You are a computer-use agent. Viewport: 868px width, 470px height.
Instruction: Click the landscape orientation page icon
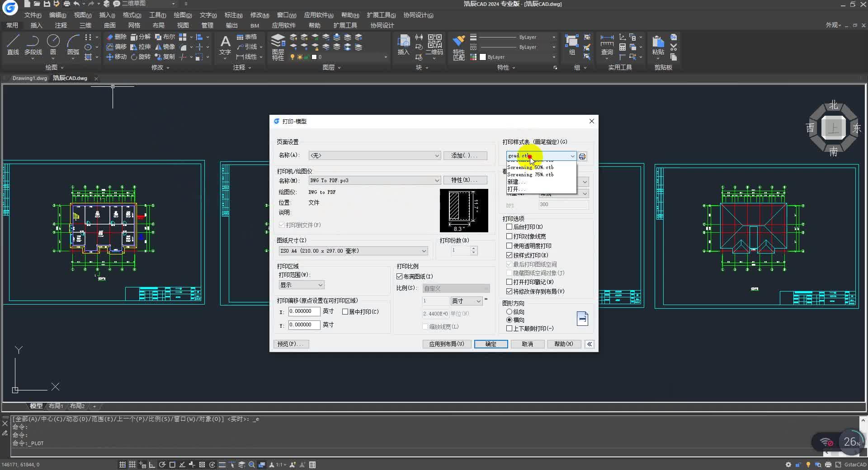pos(582,319)
